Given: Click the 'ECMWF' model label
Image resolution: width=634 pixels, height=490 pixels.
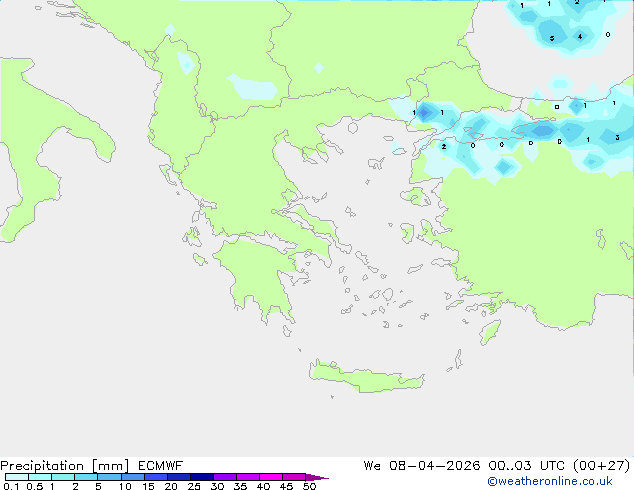Looking at the screenshot, I should [161, 466].
